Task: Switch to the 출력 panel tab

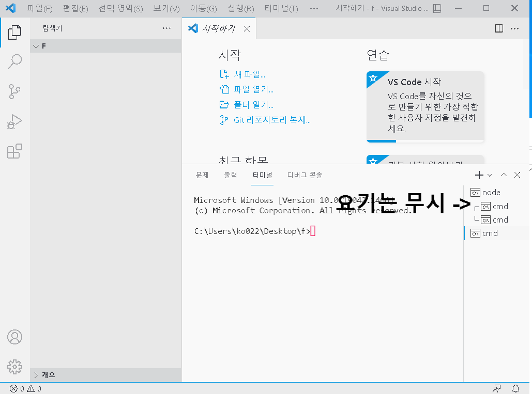Action: [x=231, y=175]
